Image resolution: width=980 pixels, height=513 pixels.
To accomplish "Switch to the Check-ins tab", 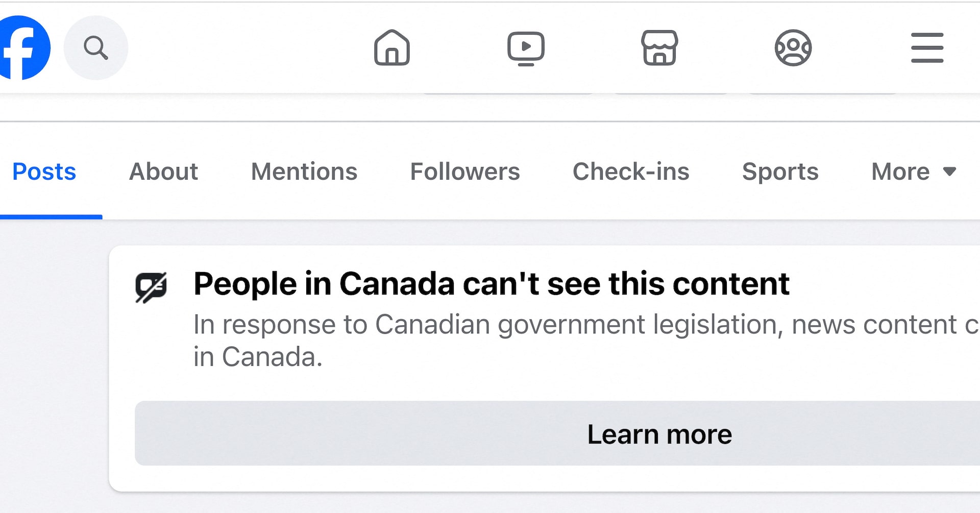I will tap(631, 172).
